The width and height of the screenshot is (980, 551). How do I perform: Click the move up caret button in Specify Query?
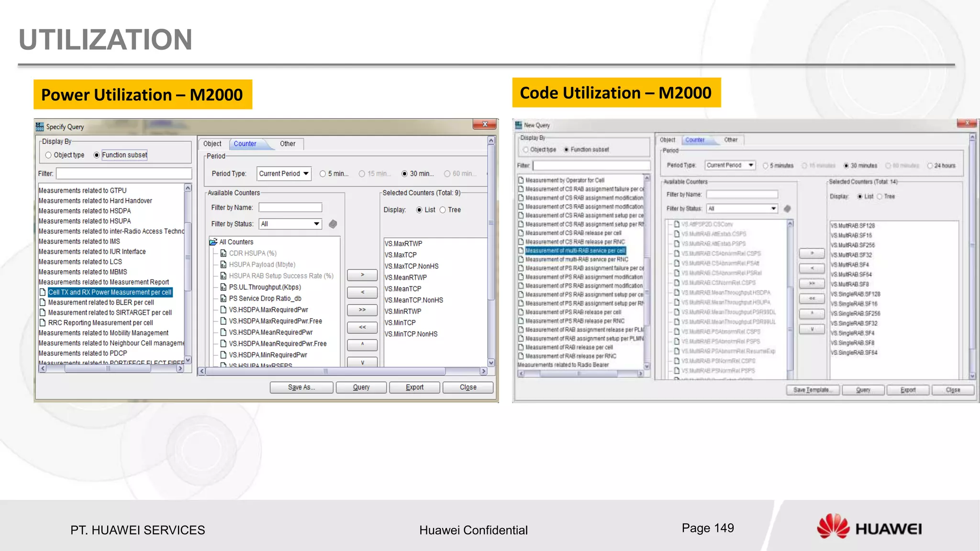coord(362,344)
